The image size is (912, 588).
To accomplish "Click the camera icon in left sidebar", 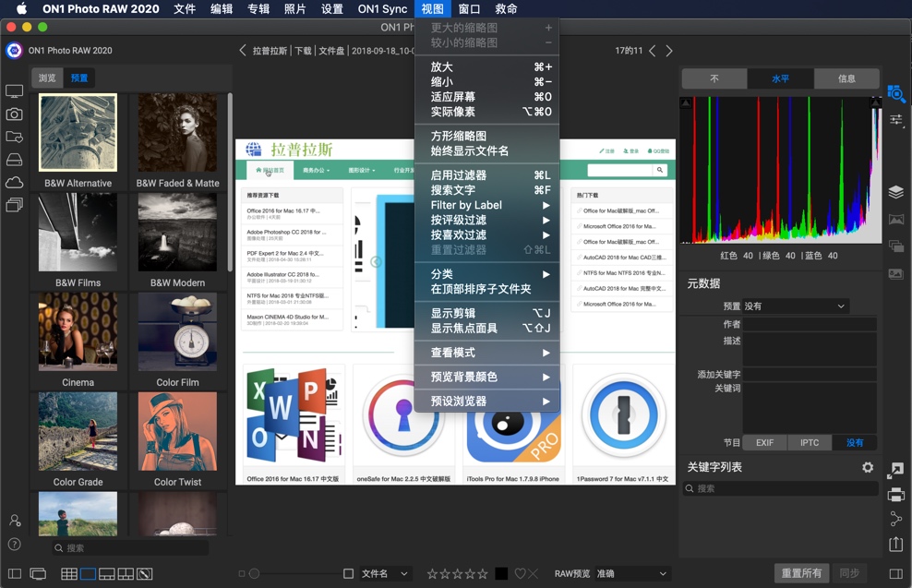I will tap(14, 114).
